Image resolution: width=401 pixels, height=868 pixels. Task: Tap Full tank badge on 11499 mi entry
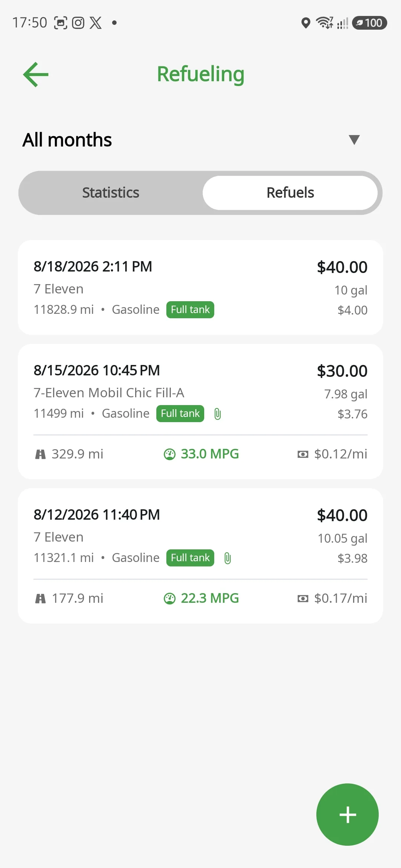click(x=180, y=414)
